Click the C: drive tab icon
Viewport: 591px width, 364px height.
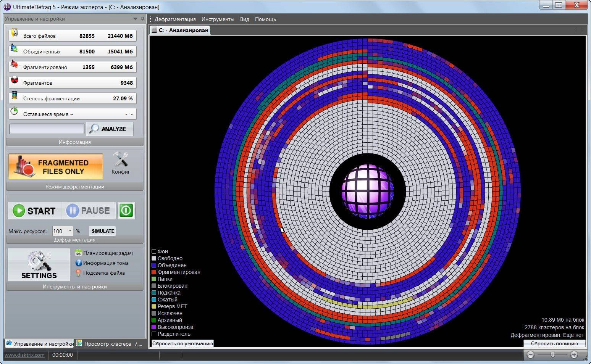click(x=154, y=30)
